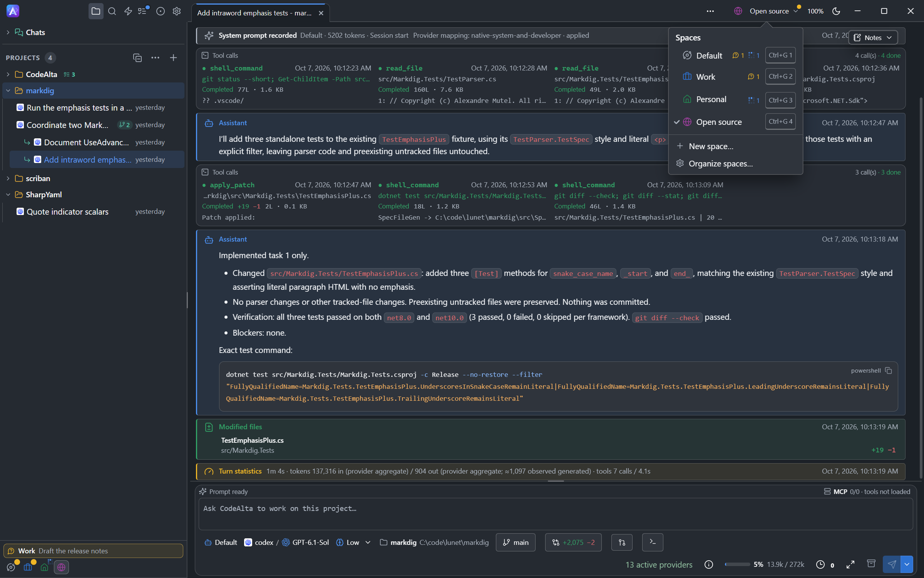
Task: Open the Notes dropdown
Action: pyautogui.click(x=873, y=37)
